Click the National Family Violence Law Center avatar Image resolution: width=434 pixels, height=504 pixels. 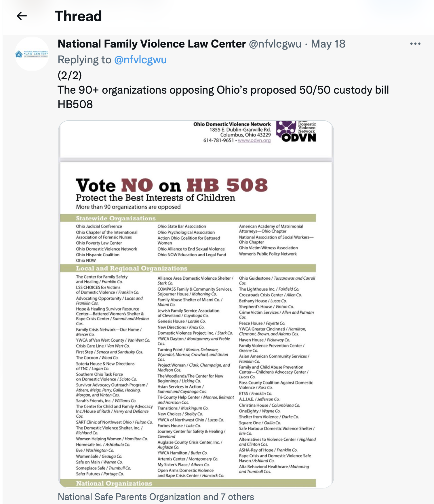[x=32, y=54]
